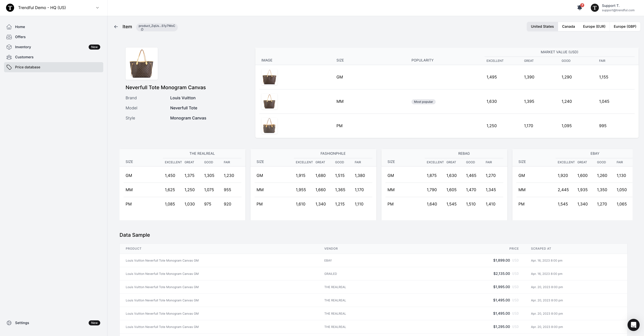
Task: Go back using the left arrow
Action: [x=116, y=27]
